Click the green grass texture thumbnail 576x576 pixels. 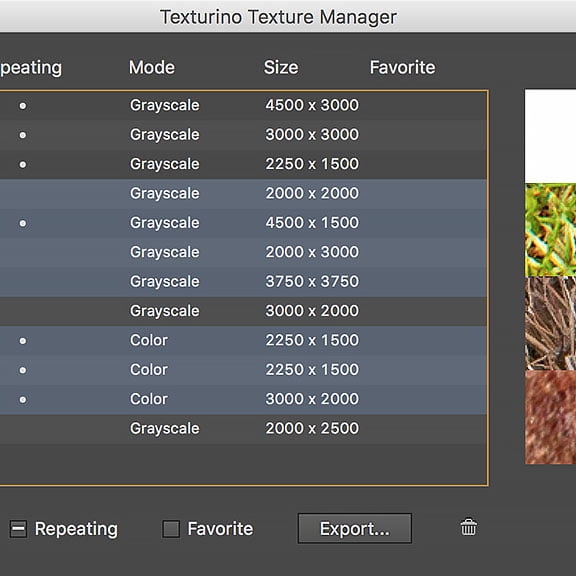pyautogui.click(x=550, y=230)
